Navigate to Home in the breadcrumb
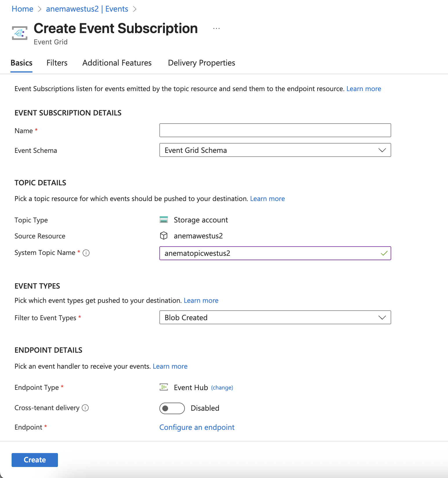The image size is (448, 478). pyautogui.click(x=23, y=9)
